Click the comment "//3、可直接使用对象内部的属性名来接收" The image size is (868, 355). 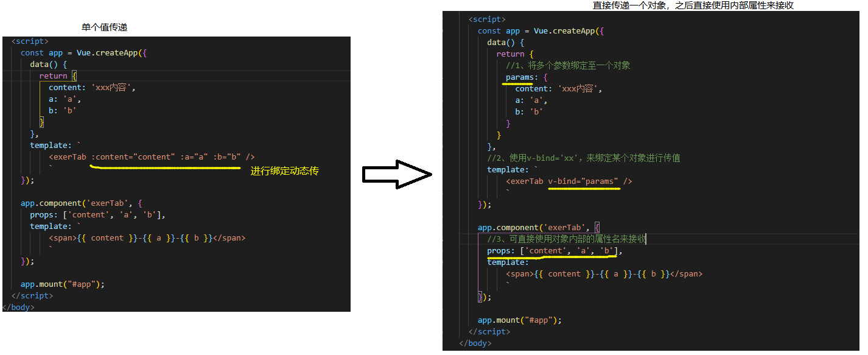[566, 239]
